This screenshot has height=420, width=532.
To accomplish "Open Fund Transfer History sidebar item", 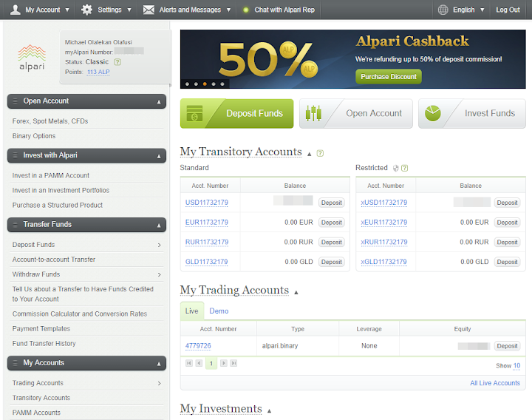I will (x=44, y=344).
